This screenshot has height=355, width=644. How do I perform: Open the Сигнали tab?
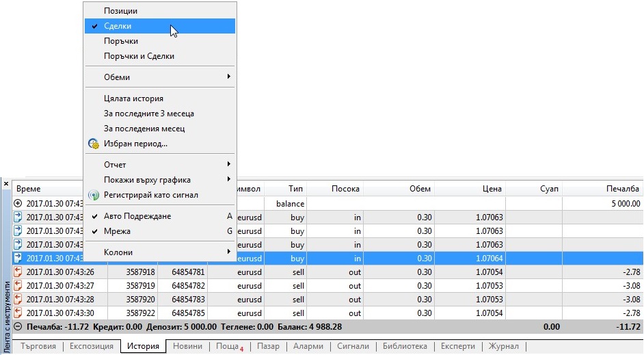click(353, 346)
